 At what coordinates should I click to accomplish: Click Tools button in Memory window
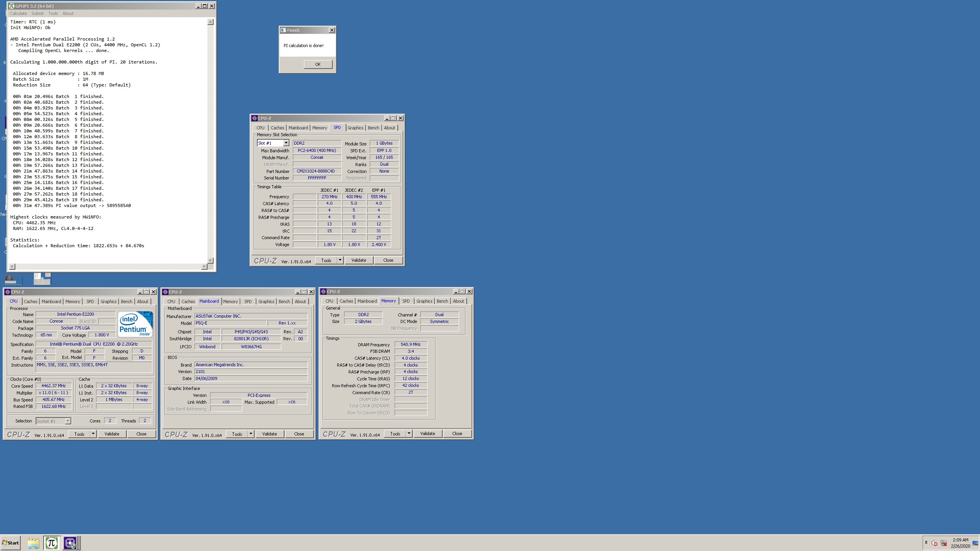pyautogui.click(x=395, y=434)
